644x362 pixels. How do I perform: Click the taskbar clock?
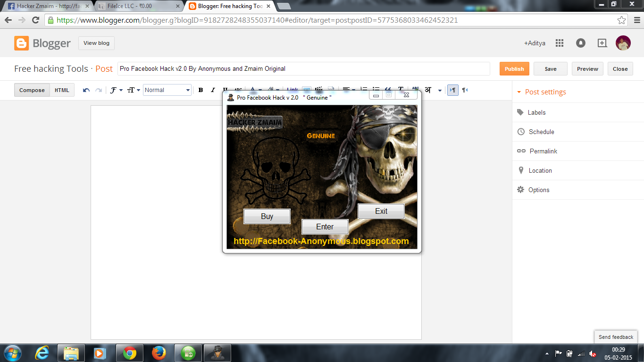coord(619,354)
